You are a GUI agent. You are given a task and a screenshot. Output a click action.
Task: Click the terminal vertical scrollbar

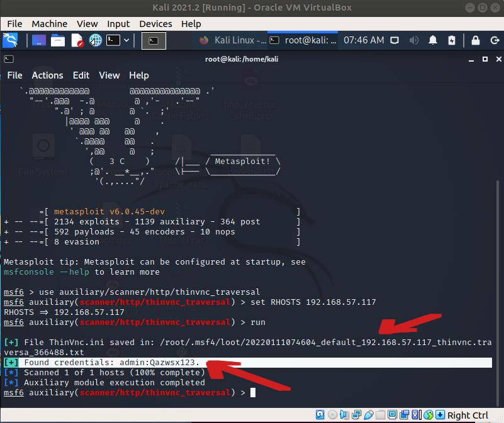pos(498,294)
